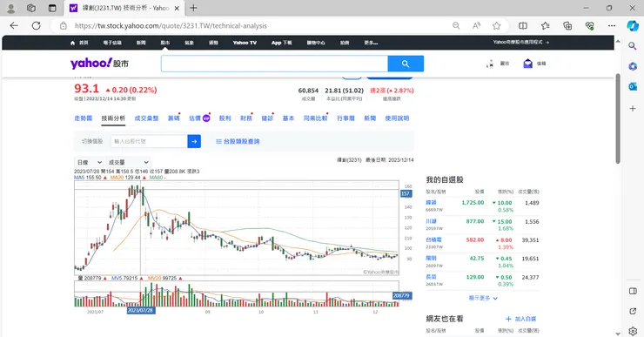Click the sidebar open-external-link icon
644x337 pixels.
[633, 311]
